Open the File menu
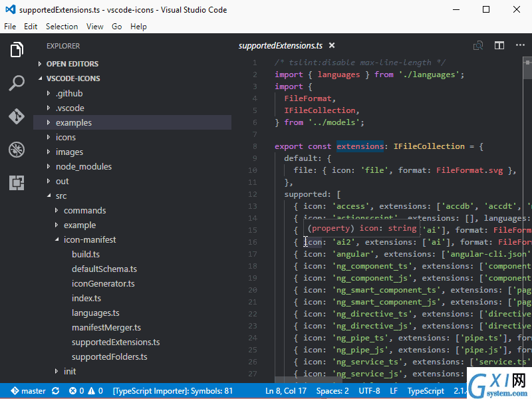The width and height of the screenshot is (532, 399). point(10,27)
